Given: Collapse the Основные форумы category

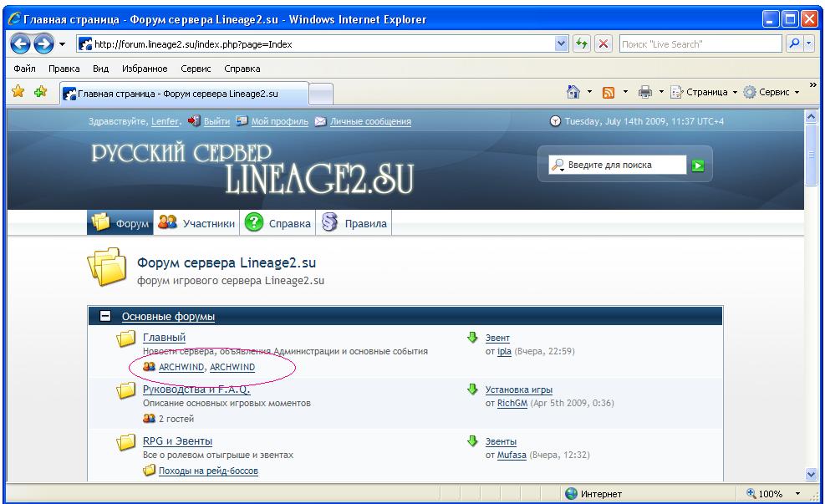Looking at the screenshot, I should pos(105,316).
